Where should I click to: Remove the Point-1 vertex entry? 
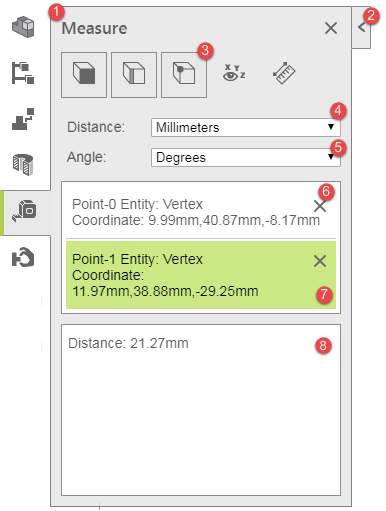[320, 261]
